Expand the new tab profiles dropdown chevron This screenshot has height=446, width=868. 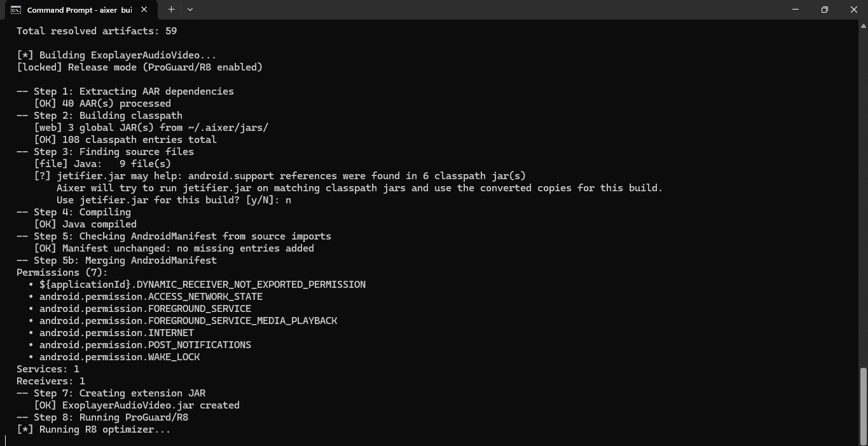click(x=190, y=10)
